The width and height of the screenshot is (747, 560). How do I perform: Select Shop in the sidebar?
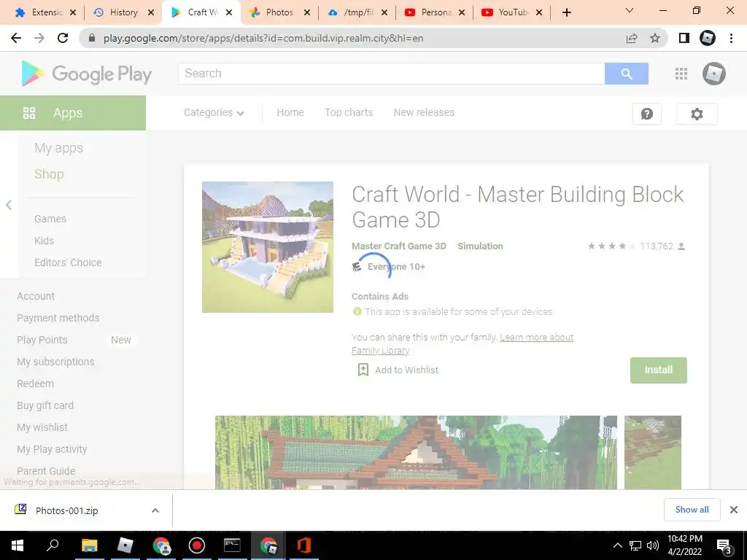[x=49, y=174]
